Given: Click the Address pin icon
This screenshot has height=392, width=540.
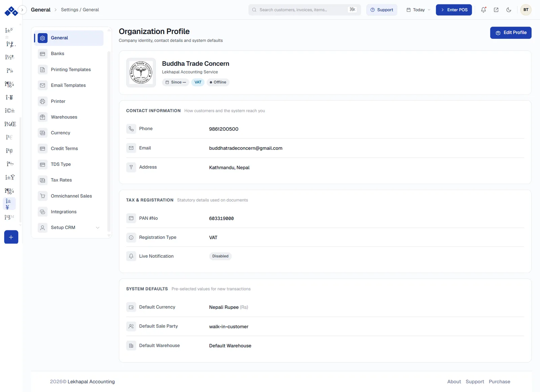Looking at the screenshot, I should [x=131, y=167].
